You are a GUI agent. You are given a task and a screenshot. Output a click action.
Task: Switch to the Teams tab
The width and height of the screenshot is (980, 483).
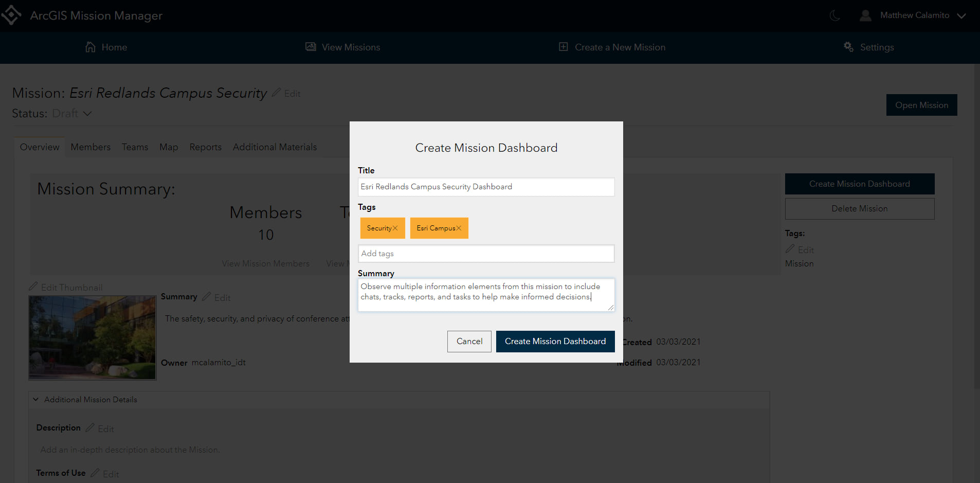tap(135, 147)
